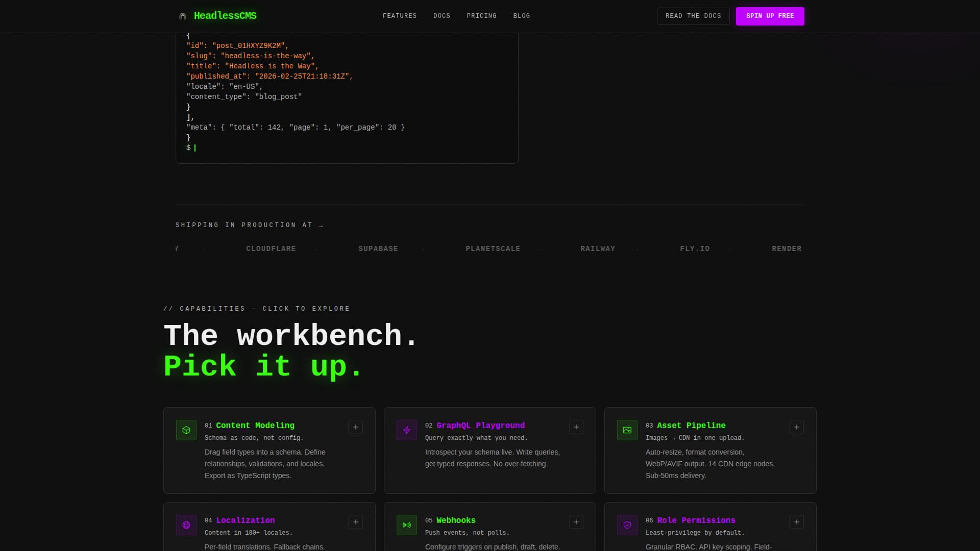980x551 pixels.
Task: Click the "locale": "en-US" line
Action: coord(225,87)
